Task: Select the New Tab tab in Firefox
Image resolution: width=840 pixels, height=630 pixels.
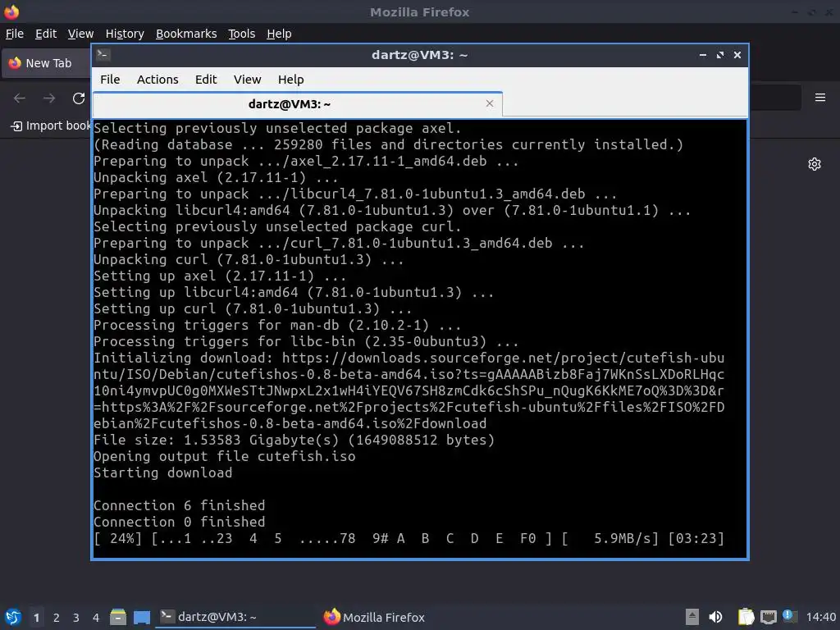Action: pos(47,63)
